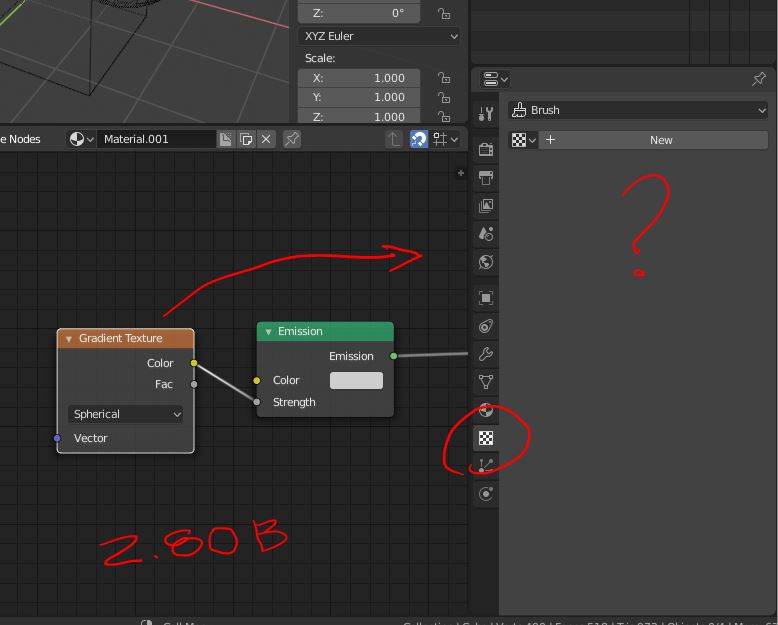Select the Texture properties tab with checker icon
Viewport: 778px width, 625px height.
pyautogui.click(x=486, y=438)
